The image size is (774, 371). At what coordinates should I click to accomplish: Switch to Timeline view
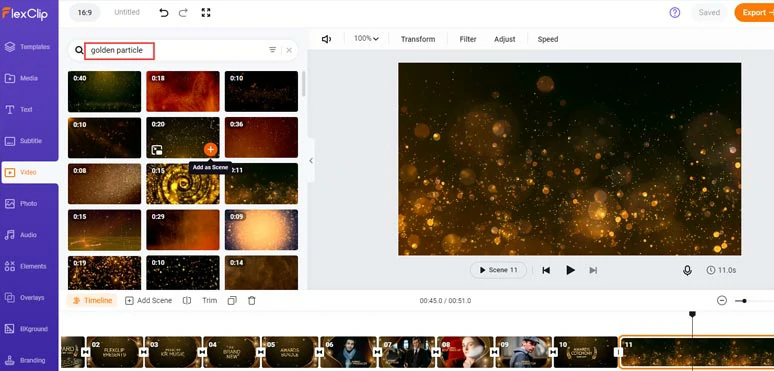coord(92,300)
